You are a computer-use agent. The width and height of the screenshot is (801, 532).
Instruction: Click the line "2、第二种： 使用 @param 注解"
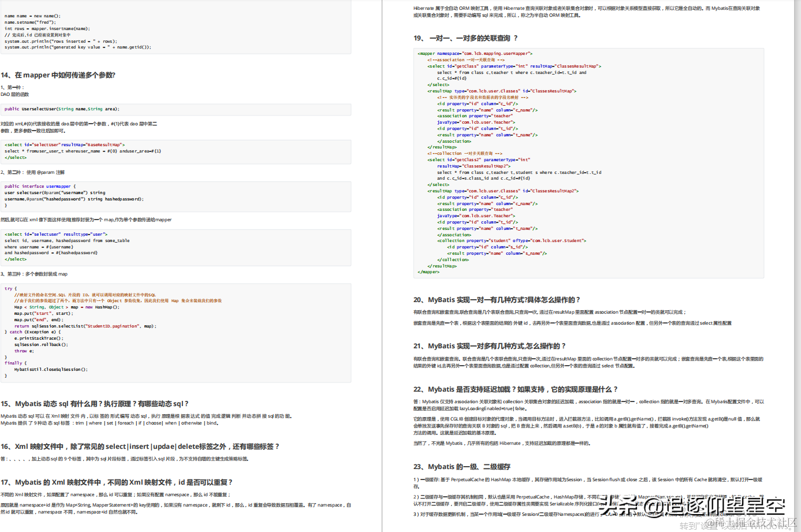coord(33,172)
